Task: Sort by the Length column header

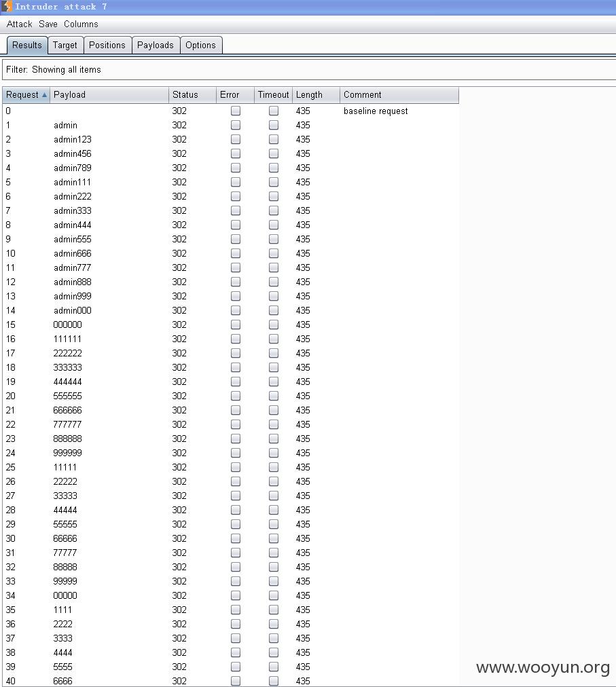Action: click(x=316, y=94)
